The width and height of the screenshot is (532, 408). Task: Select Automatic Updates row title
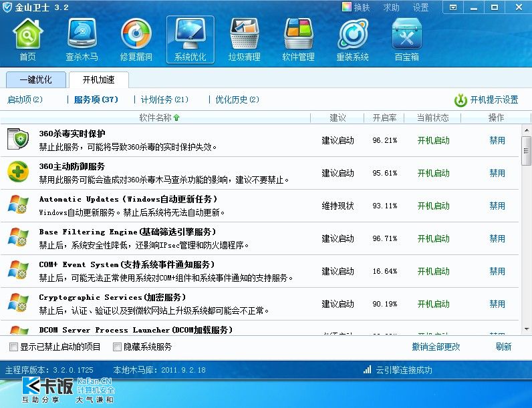pyautogui.click(x=128, y=199)
